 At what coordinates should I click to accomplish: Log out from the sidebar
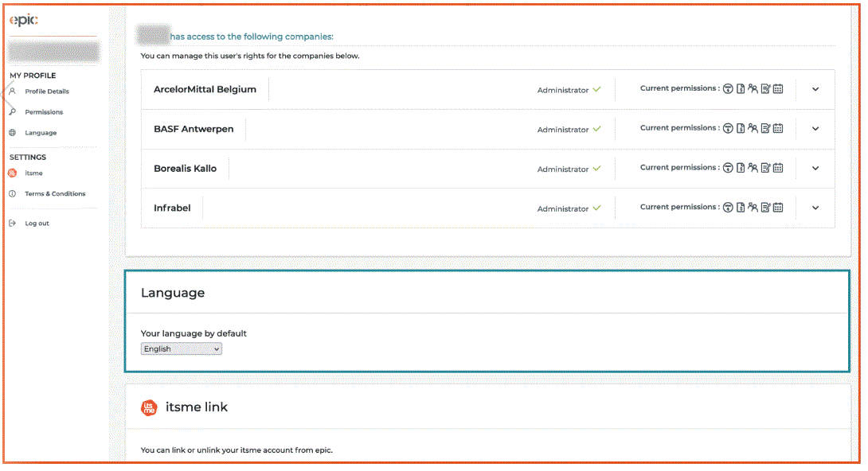(x=37, y=224)
